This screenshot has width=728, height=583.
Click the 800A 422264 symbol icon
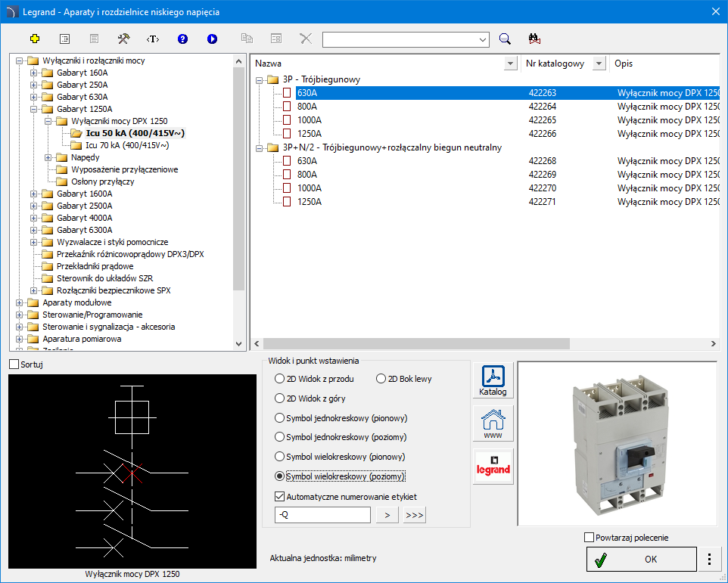(287, 107)
